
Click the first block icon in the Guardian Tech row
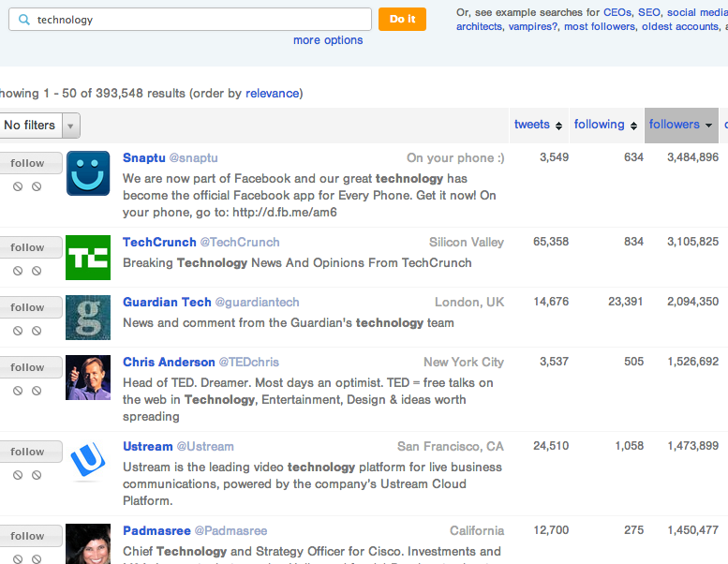pyautogui.click(x=18, y=331)
